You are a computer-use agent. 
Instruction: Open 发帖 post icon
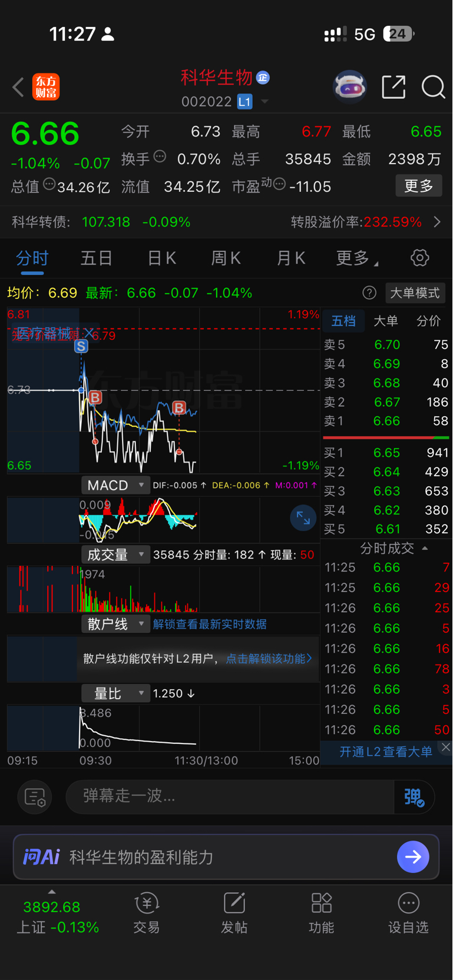(234, 913)
